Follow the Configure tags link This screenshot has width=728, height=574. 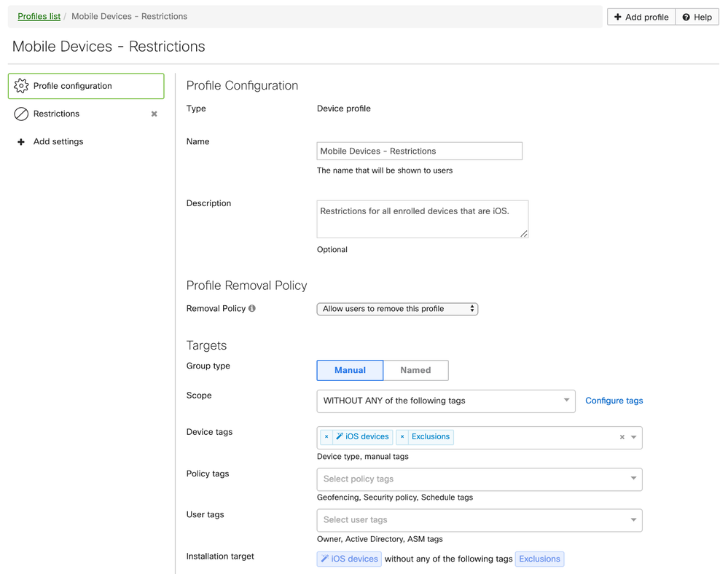[x=614, y=401]
